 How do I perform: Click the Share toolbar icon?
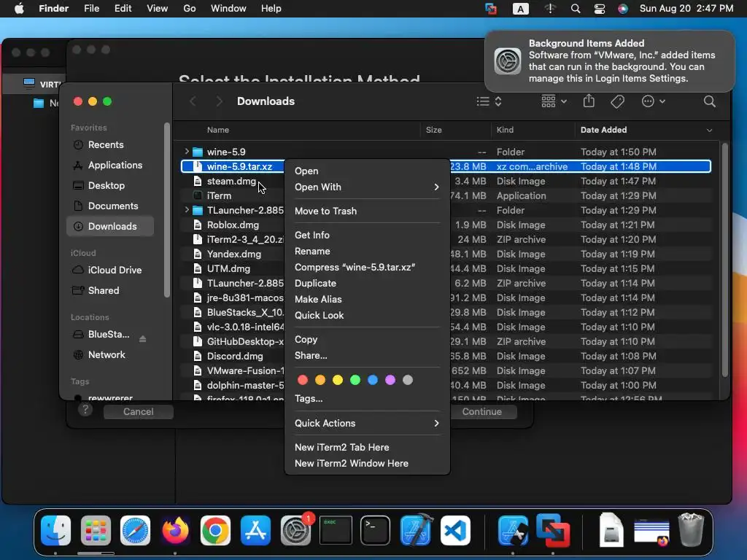click(x=589, y=101)
